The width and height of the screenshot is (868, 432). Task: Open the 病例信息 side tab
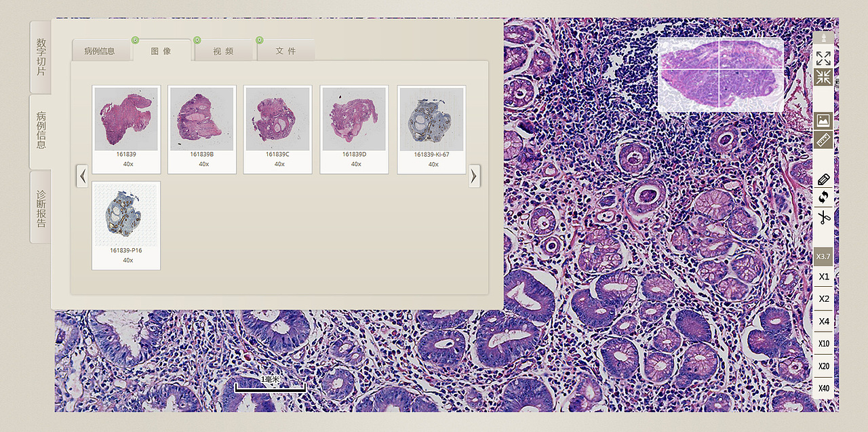tap(41, 132)
